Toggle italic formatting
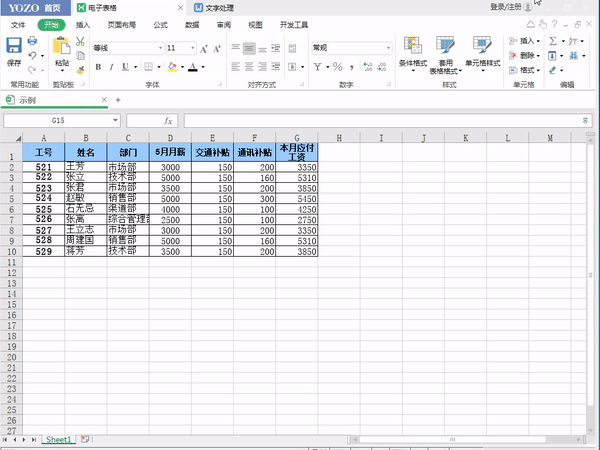This screenshot has width=600, height=450. click(x=111, y=67)
